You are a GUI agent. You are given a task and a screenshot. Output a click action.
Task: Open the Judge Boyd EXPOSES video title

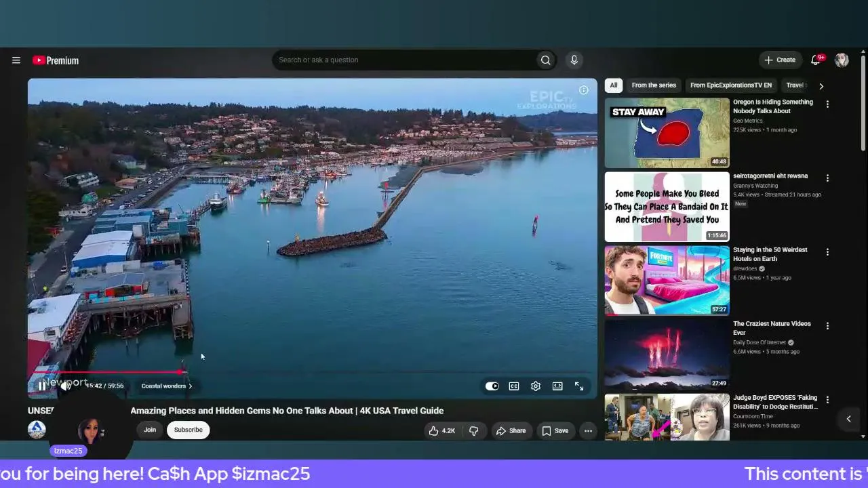coord(775,402)
